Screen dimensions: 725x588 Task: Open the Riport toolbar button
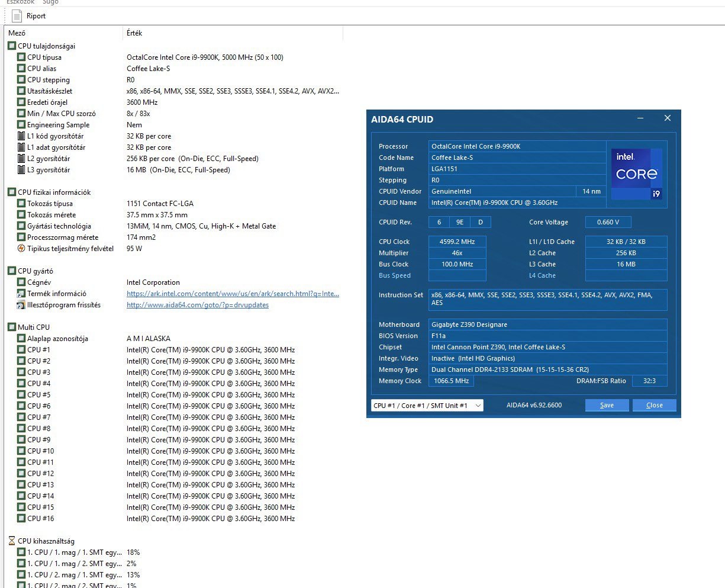pos(28,16)
